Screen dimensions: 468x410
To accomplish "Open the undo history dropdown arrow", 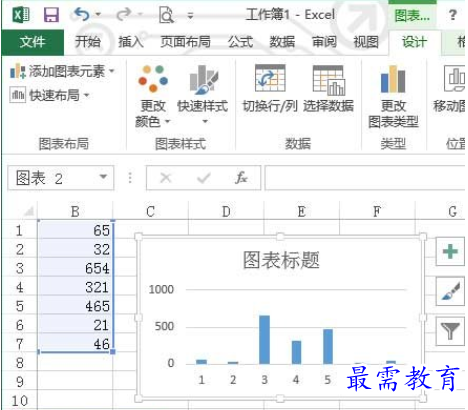I will coord(98,15).
